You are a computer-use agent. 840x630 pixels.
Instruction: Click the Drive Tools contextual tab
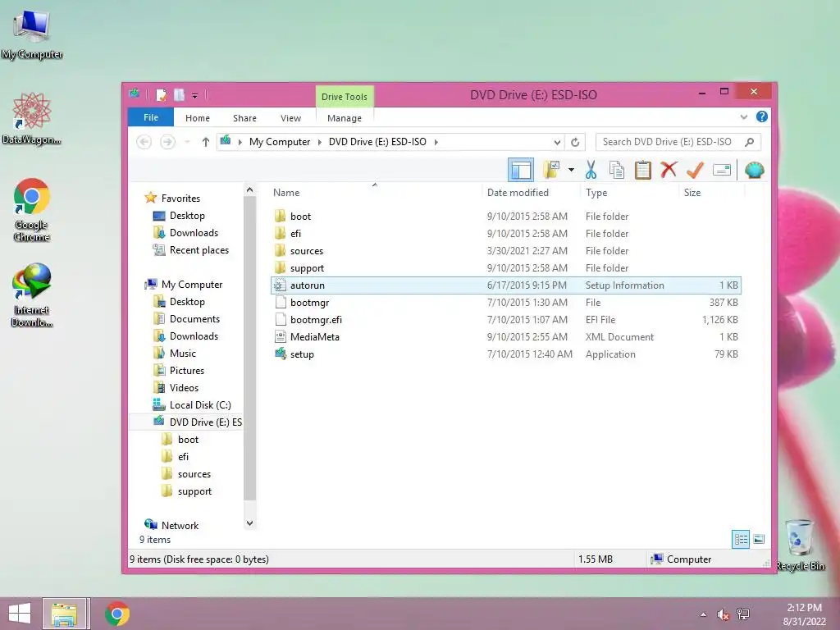point(345,97)
